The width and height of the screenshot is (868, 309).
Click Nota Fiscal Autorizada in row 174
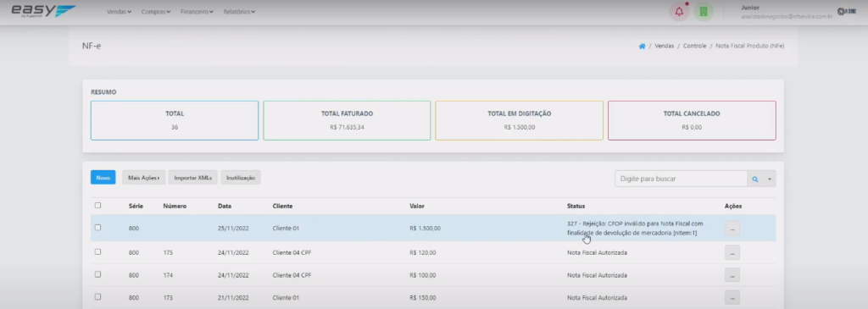(x=597, y=275)
